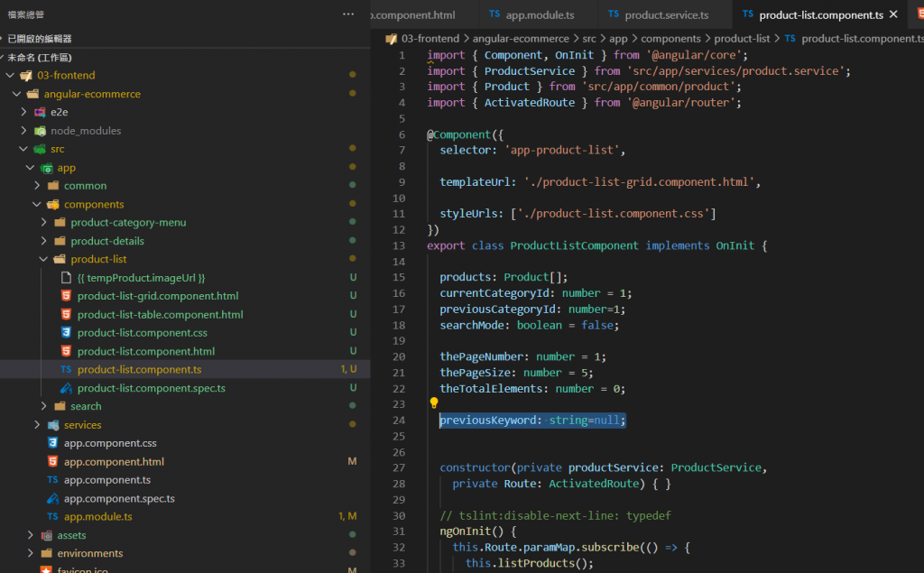
Task: Click the favicon.ico star icon
Action: [x=46, y=570]
